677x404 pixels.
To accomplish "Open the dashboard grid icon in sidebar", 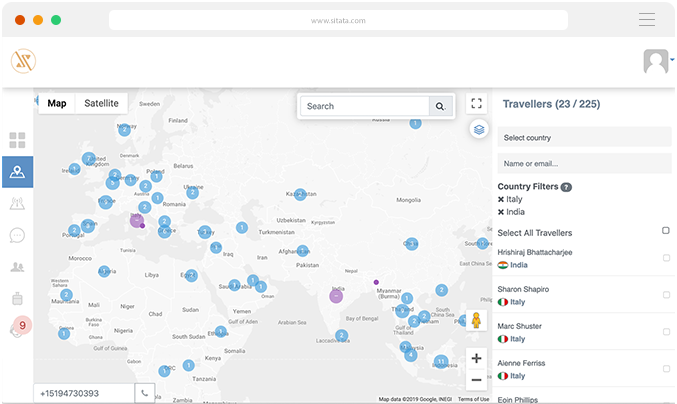I will pyautogui.click(x=17, y=140).
